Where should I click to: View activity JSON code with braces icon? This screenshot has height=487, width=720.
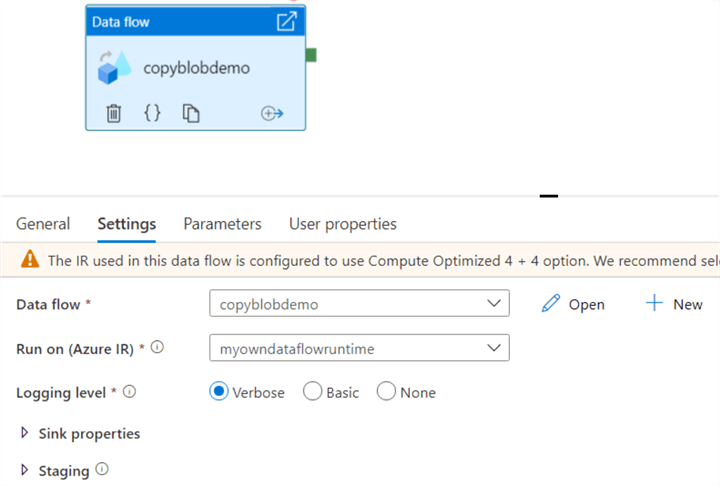(x=152, y=113)
